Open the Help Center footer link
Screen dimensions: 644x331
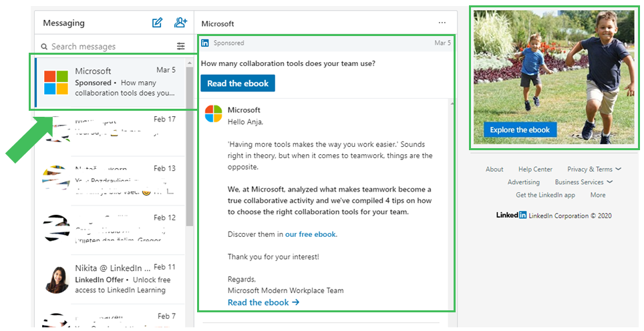point(535,169)
